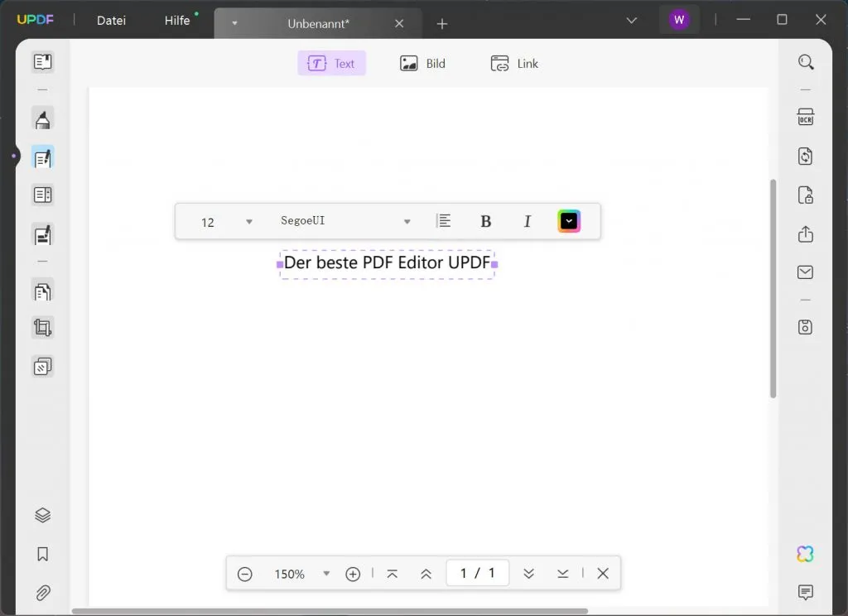This screenshot has width=848, height=616.
Task: Switch to the Unbenannt* tab
Action: click(318, 24)
